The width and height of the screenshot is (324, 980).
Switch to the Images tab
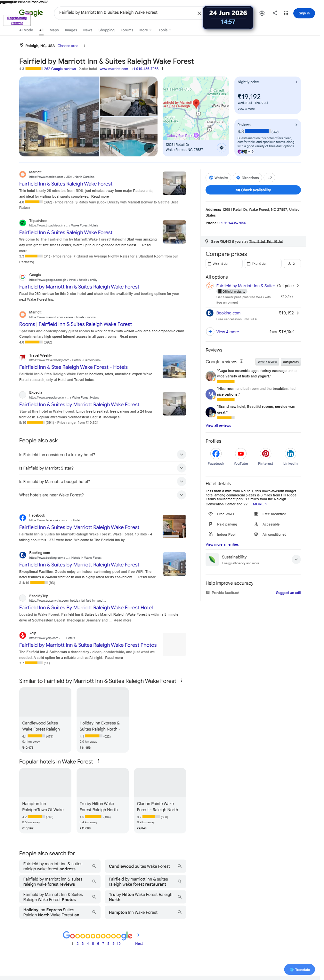click(71, 30)
